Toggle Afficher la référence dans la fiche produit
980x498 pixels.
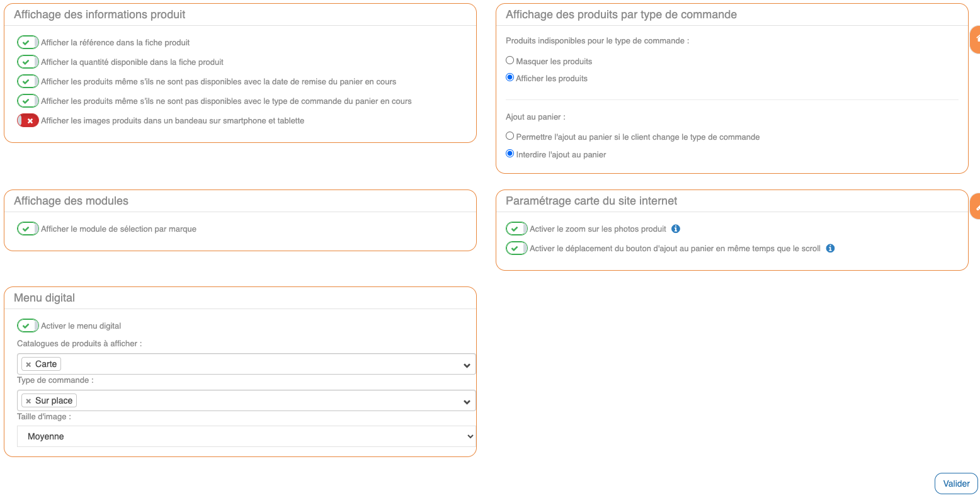28,43
